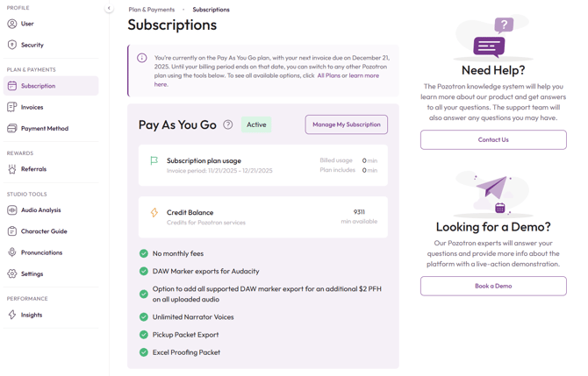Click the Payment Method card icon

click(12, 128)
